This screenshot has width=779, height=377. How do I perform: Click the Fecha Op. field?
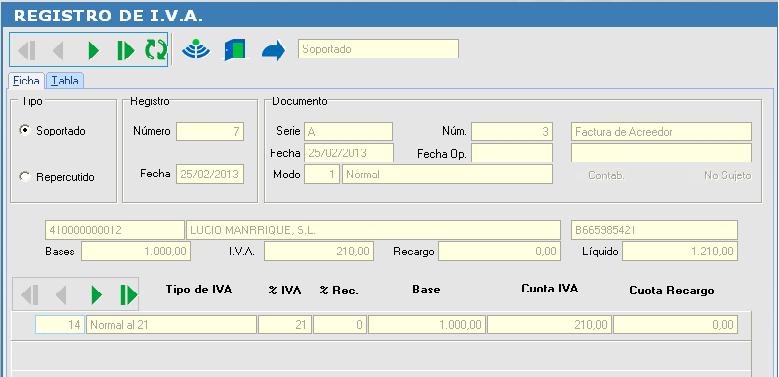512,153
